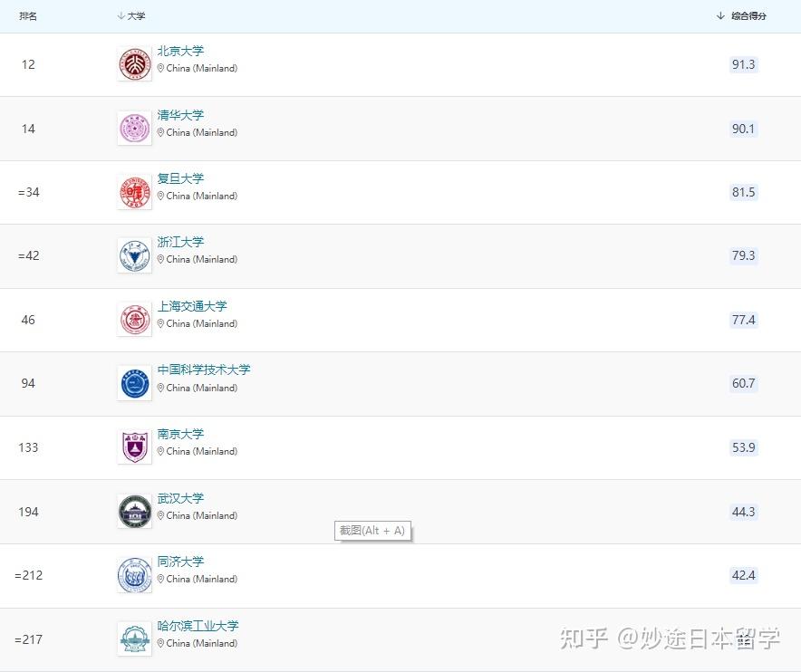Click China (Mainland) text under 南京大学
This screenshot has height=672, width=801.
[x=202, y=451]
